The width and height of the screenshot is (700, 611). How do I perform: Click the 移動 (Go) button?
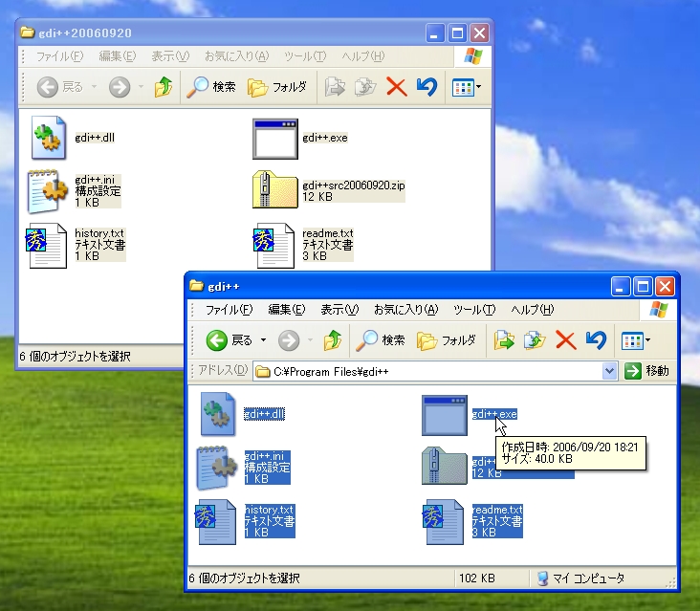[646, 371]
